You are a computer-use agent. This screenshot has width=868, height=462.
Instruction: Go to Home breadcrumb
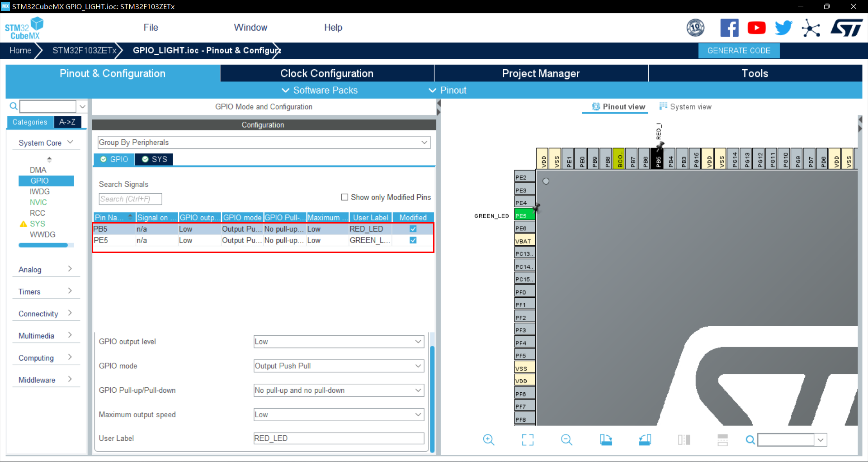point(20,50)
